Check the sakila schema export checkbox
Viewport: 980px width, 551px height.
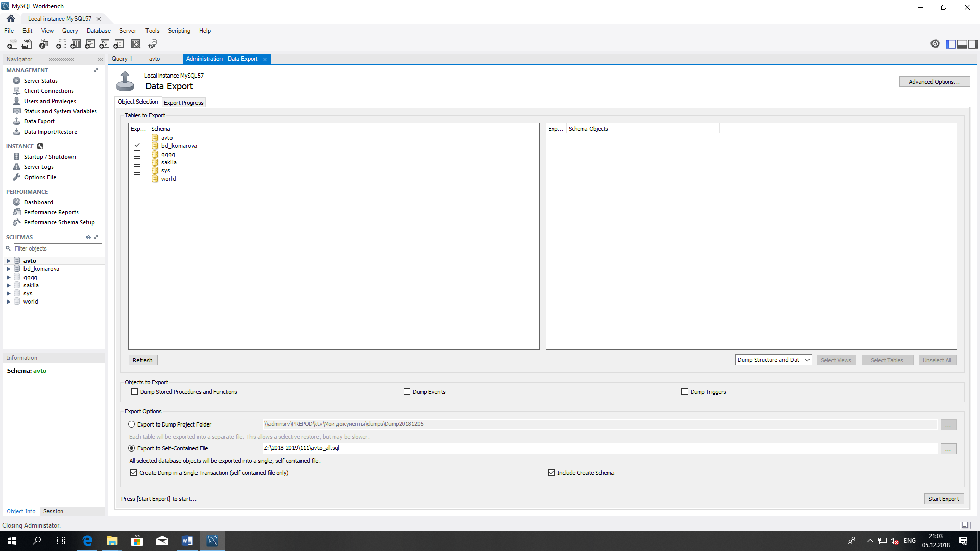pyautogui.click(x=137, y=162)
